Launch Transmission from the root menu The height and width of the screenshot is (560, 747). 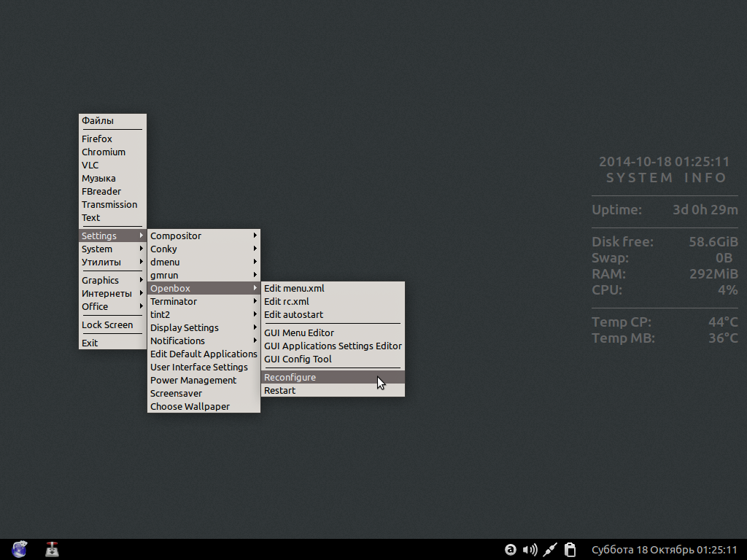(112, 204)
